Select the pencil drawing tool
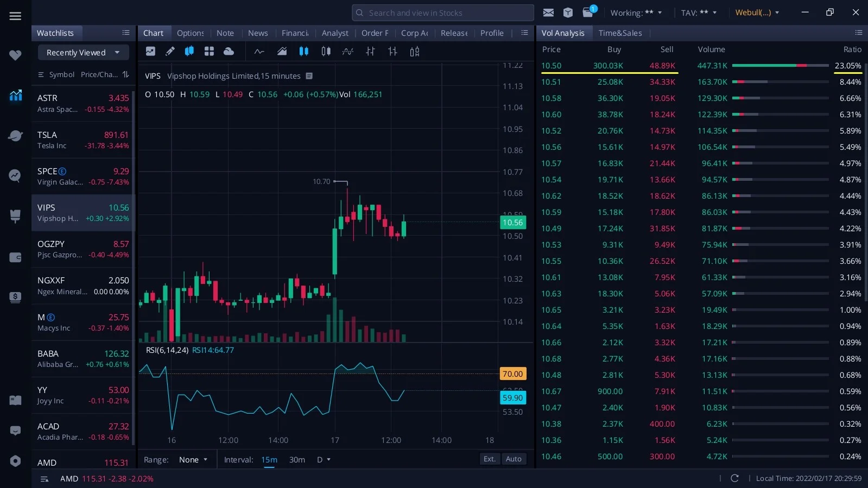868x488 pixels. pyautogui.click(x=170, y=51)
